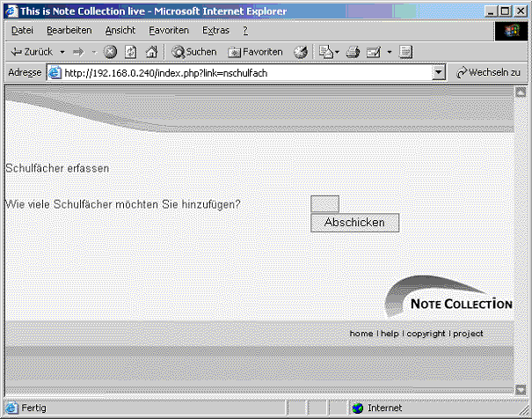Image resolution: width=532 pixels, height=419 pixels.
Task: Open the mail icon dropdown arrow
Action: point(389,52)
